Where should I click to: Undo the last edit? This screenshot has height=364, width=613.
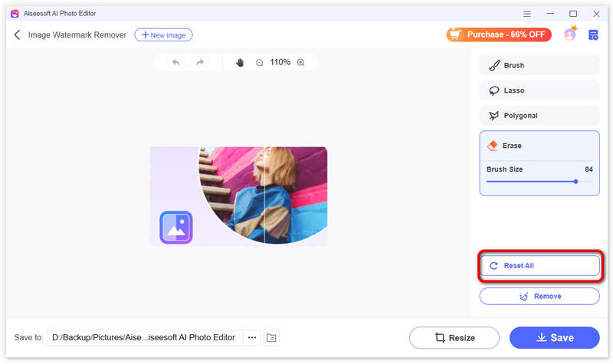click(176, 62)
